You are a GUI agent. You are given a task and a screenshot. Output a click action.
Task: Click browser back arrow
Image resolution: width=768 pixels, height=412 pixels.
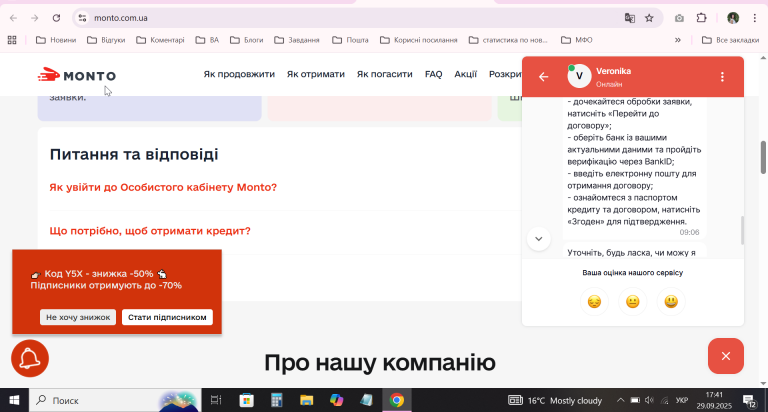point(13,18)
